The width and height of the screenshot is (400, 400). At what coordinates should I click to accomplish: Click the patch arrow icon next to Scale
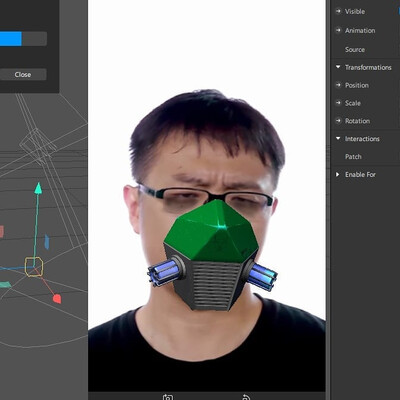(338, 103)
